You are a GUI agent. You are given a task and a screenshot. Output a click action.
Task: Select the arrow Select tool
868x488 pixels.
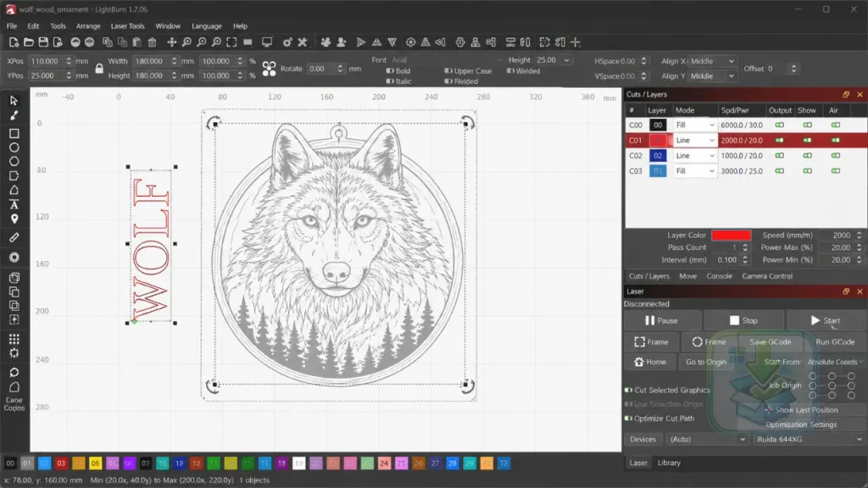click(14, 101)
